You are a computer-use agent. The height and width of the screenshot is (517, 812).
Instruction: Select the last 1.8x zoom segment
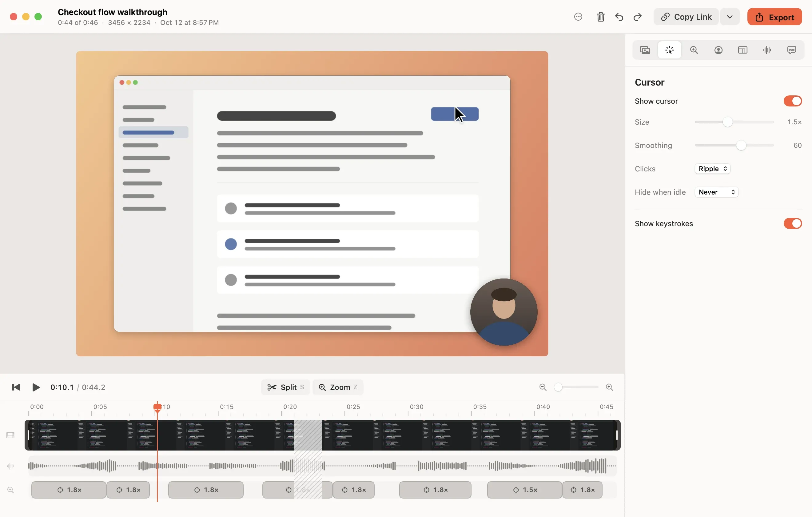pyautogui.click(x=582, y=490)
